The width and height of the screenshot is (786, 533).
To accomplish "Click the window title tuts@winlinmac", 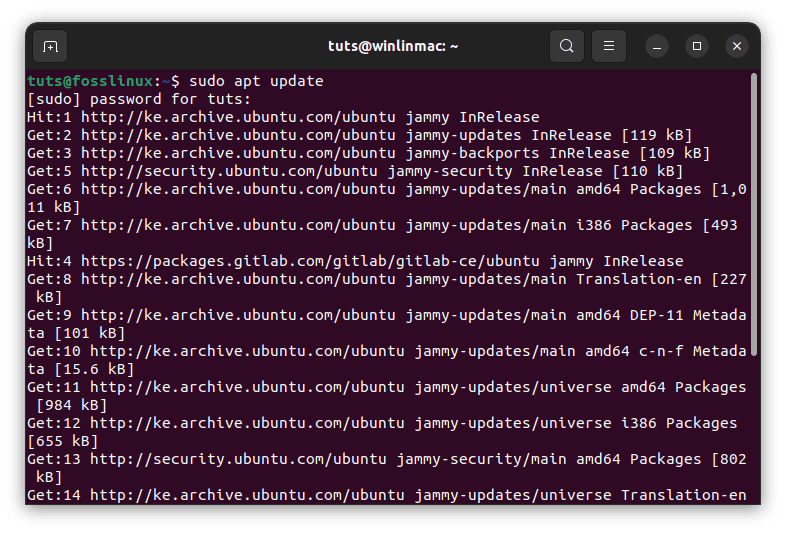I will (392, 46).
